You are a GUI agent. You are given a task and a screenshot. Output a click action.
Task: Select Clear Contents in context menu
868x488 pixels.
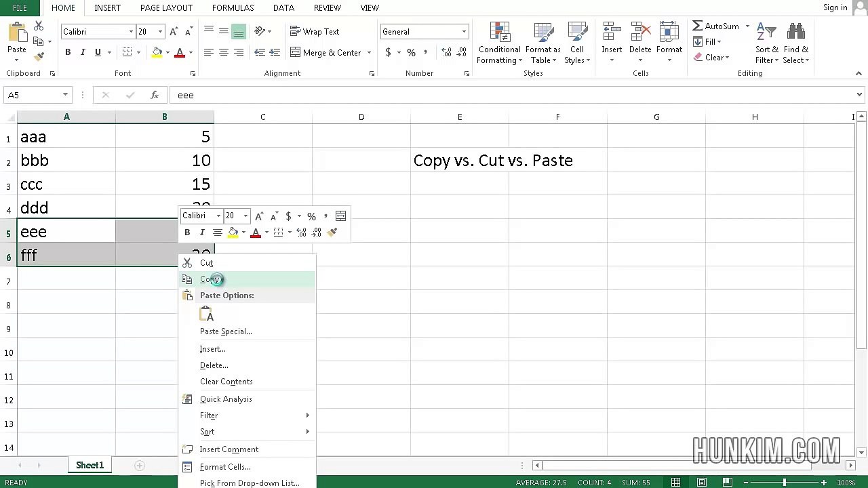[x=248, y=382]
